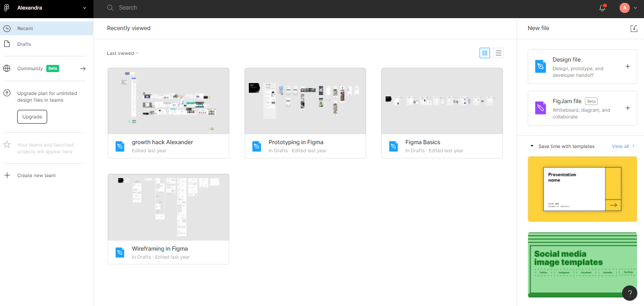This screenshot has width=644, height=306.
Task: Click Create new team
Action: click(x=36, y=175)
